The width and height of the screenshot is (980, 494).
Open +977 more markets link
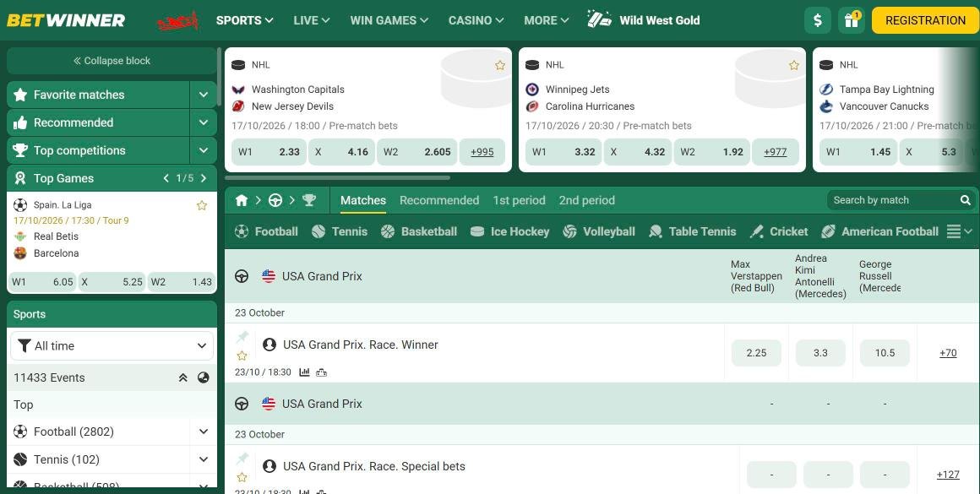775,152
